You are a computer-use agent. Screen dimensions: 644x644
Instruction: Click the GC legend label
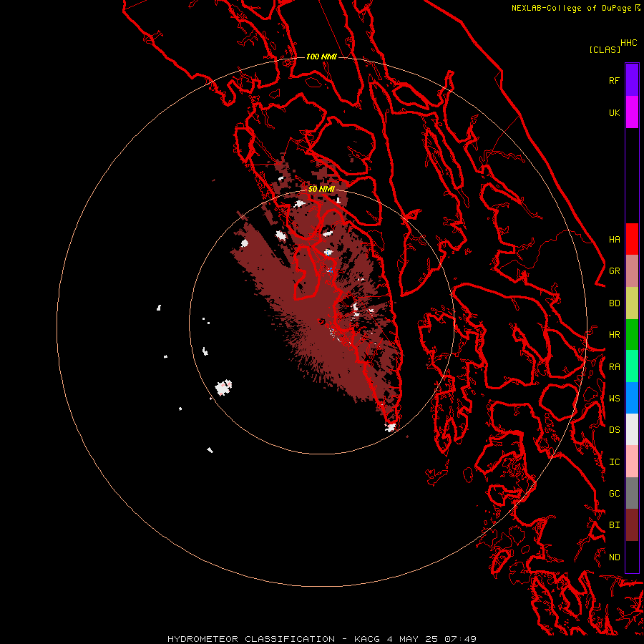pos(614,494)
